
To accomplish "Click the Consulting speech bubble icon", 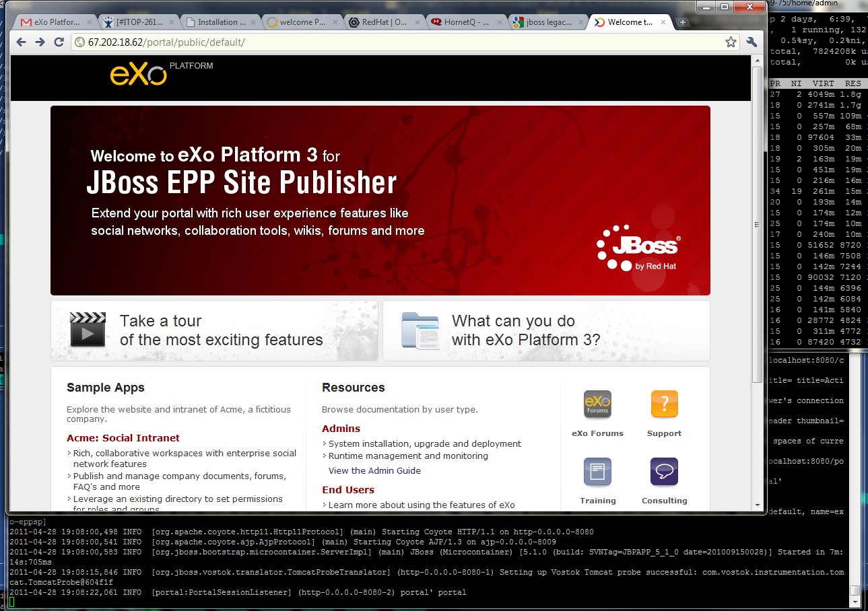I will coord(664,472).
